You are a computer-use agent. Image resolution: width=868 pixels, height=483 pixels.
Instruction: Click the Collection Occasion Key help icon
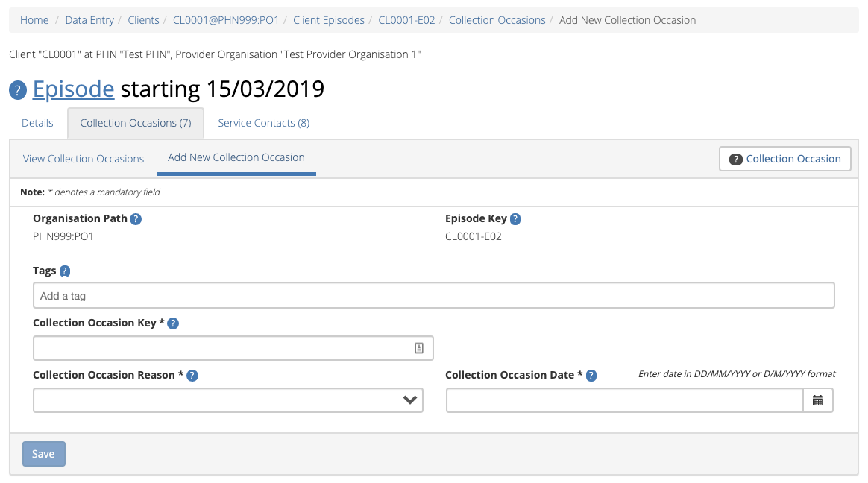tap(173, 323)
